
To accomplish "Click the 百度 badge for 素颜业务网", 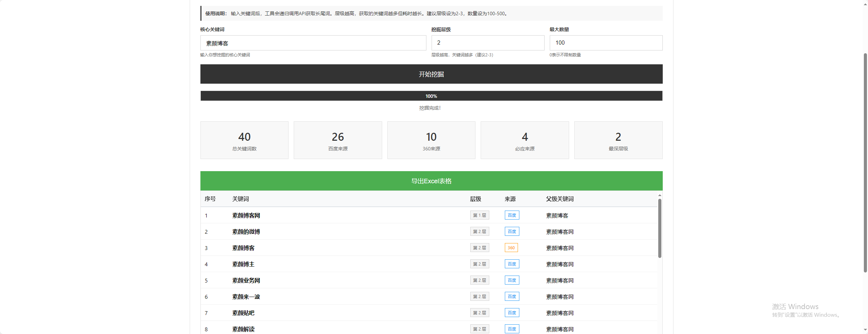I will (512, 280).
